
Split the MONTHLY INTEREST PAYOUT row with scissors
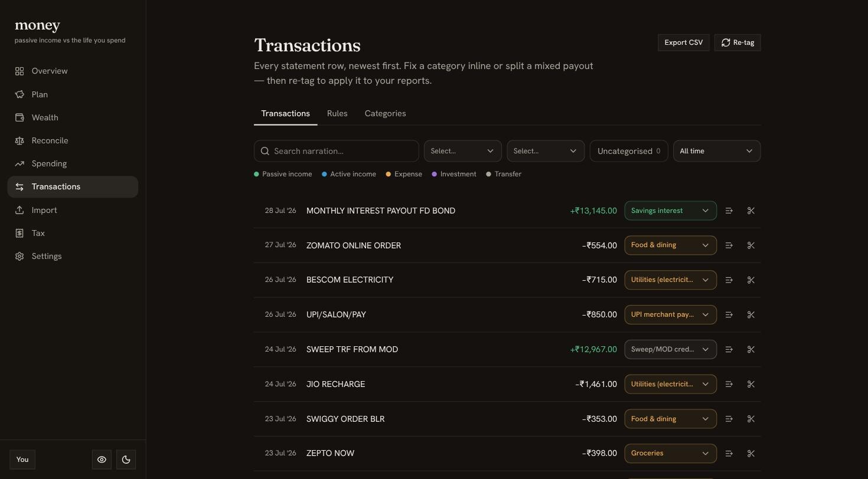point(751,211)
